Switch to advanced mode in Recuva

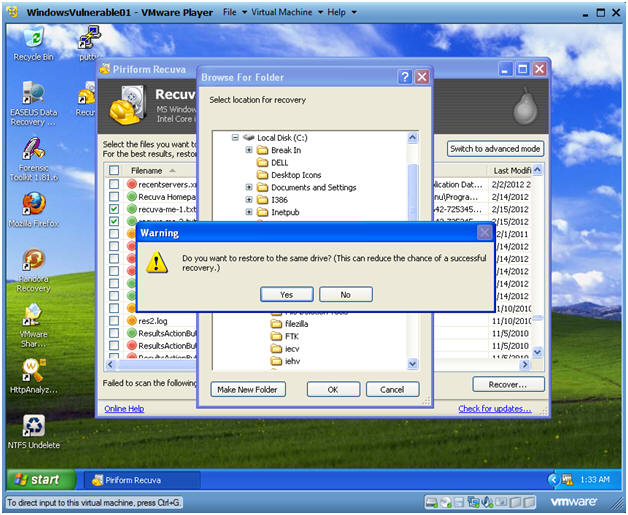click(x=495, y=149)
